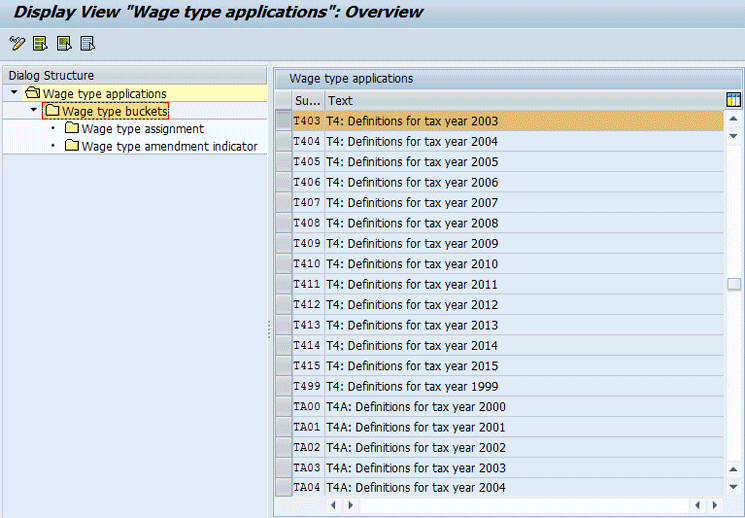Viewport: 745px width, 518px height.
Task: Click the Su... column header
Action: click(307, 100)
